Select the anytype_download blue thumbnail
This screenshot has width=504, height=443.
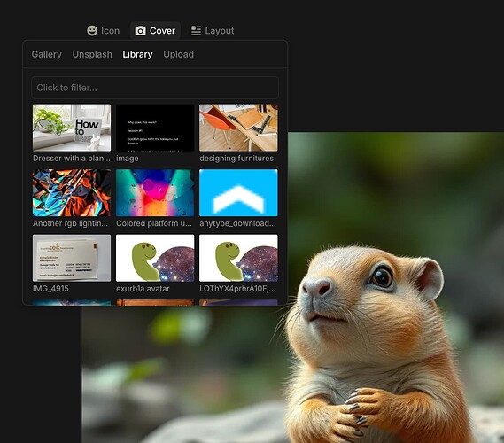(238, 192)
